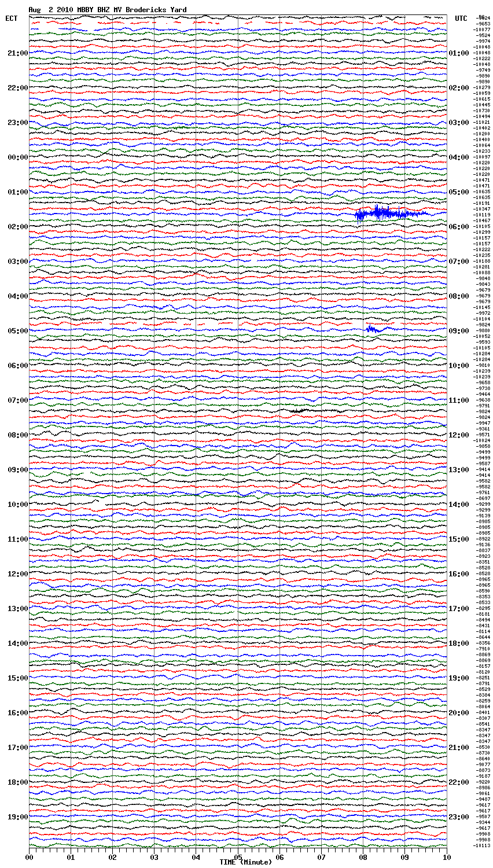Click minute 09 tick label on bottom axis
Screen dimensions: 493x868
[x=404, y=856]
